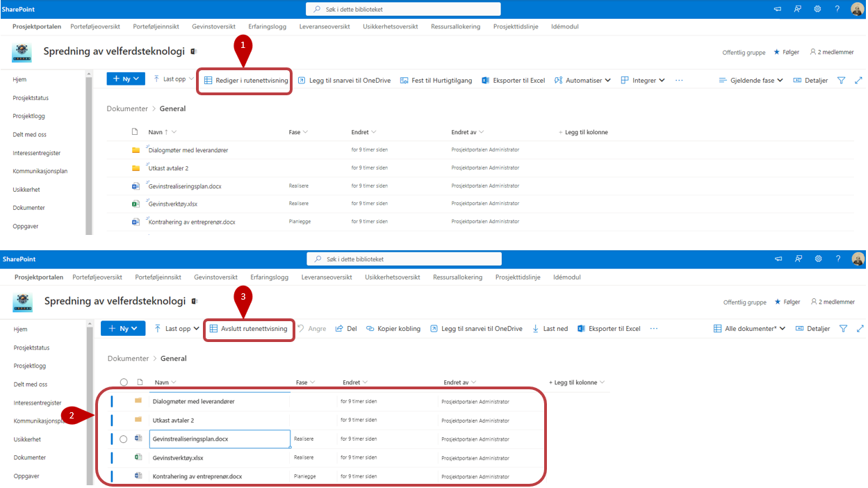Toggle select-all circle in grid view header
The width and height of the screenshot is (868, 488).
pos(124,382)
